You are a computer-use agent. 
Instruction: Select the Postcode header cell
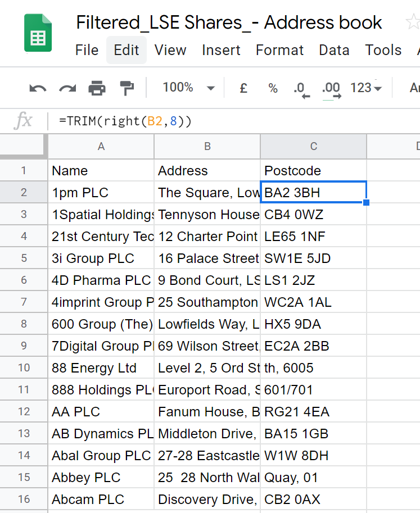(x=314, y=170)
